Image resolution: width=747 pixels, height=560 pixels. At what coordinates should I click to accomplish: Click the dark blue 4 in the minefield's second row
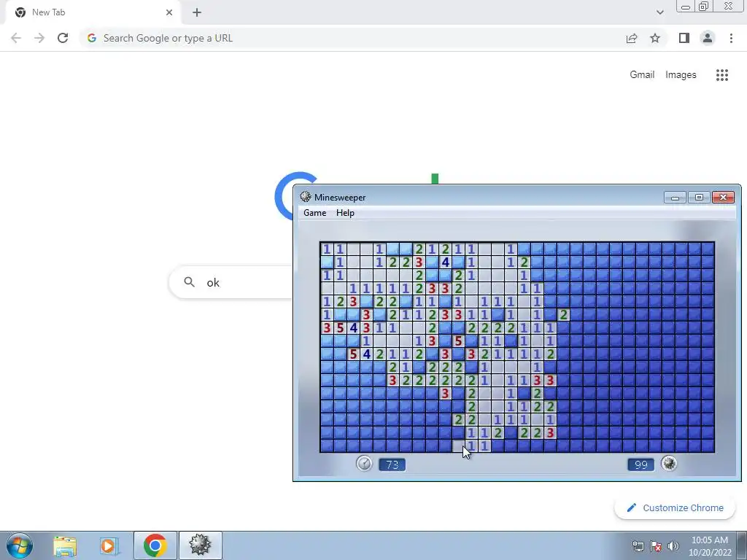[x=445, y=262]
